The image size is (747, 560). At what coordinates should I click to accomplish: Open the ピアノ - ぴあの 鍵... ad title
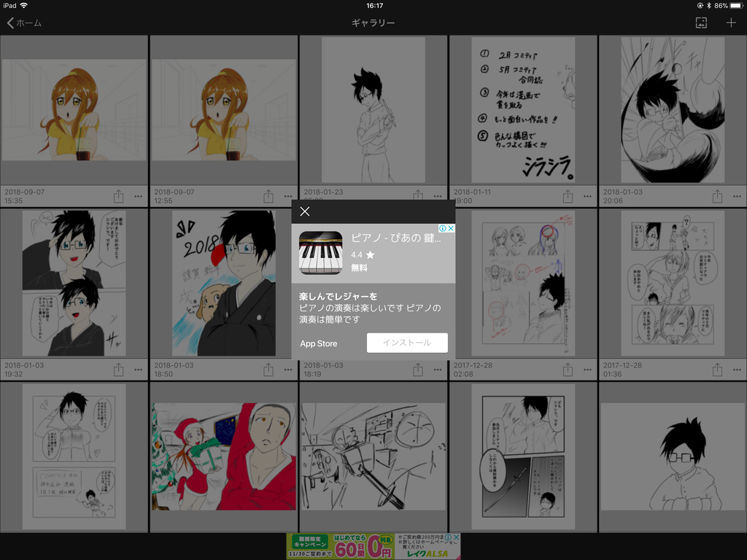(396, 238)
